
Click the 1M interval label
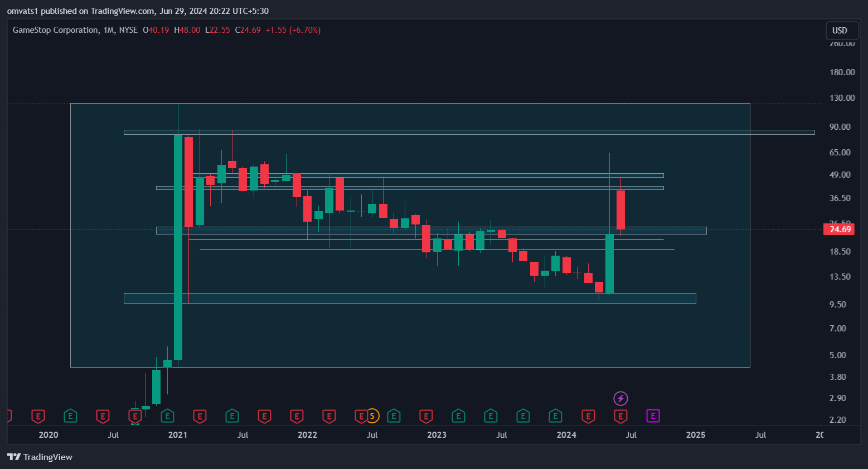tap(109, 30)
